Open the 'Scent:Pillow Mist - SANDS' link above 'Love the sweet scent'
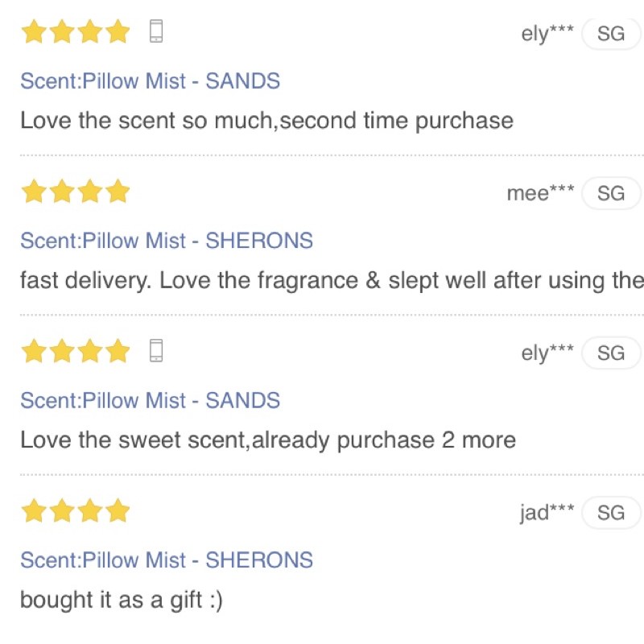 [150, 400]
